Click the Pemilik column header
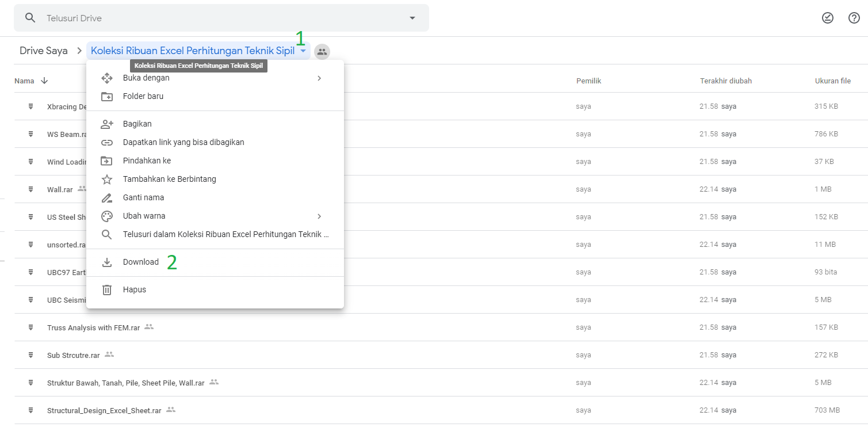 [589, 81]
